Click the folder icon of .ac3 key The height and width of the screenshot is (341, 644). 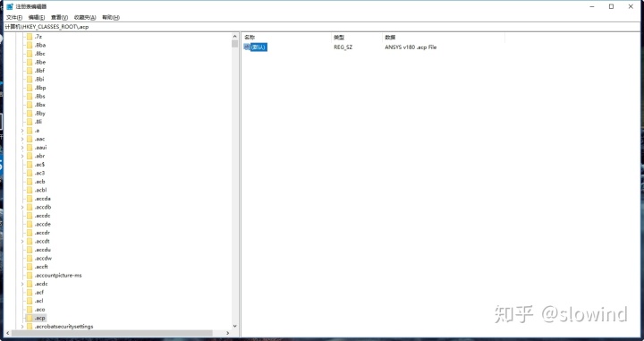coord(30,173)
